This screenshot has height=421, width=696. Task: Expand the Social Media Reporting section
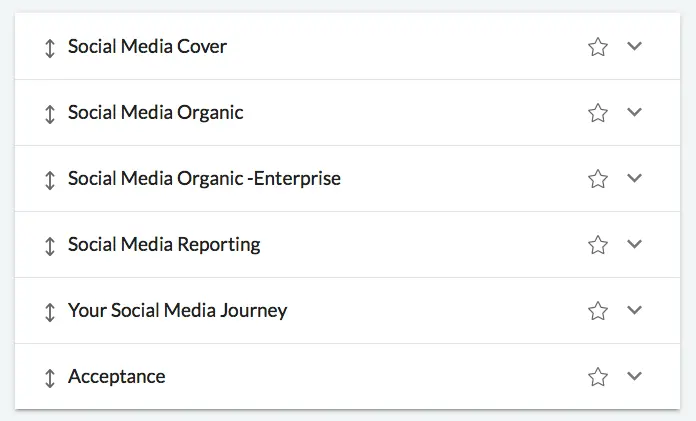pos(634,244)
